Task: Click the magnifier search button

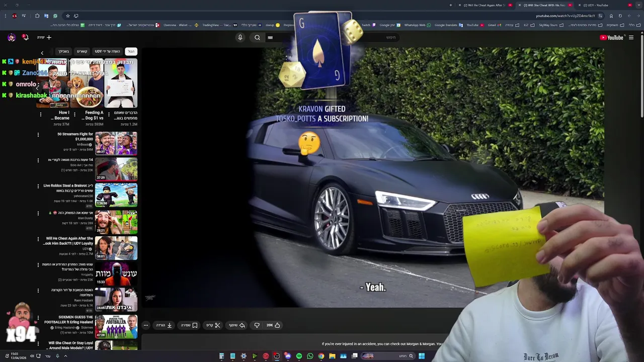Action: click(257, 37)
